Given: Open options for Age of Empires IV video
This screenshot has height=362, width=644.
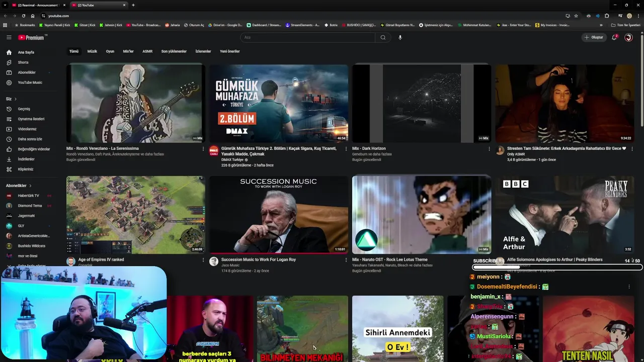Looking at the screenshot, I should pos(203,260).
